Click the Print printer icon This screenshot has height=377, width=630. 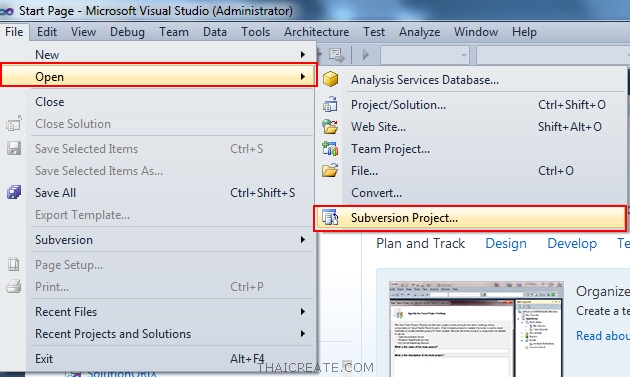coord(14,287)
